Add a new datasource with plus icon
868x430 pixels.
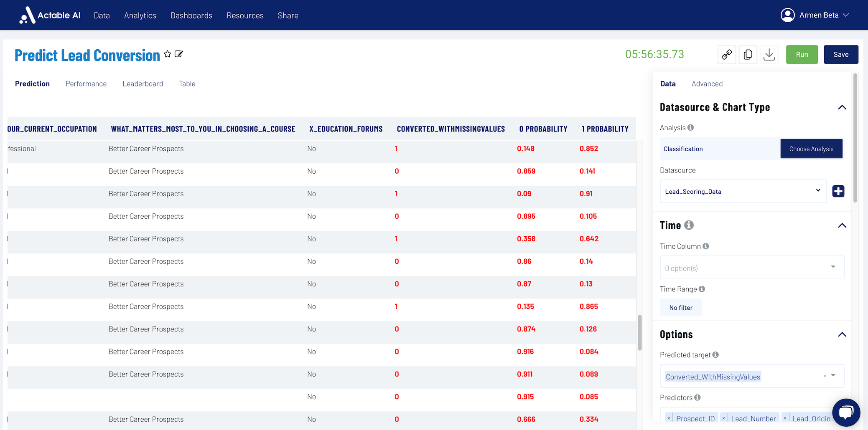[x=838, y=191]
